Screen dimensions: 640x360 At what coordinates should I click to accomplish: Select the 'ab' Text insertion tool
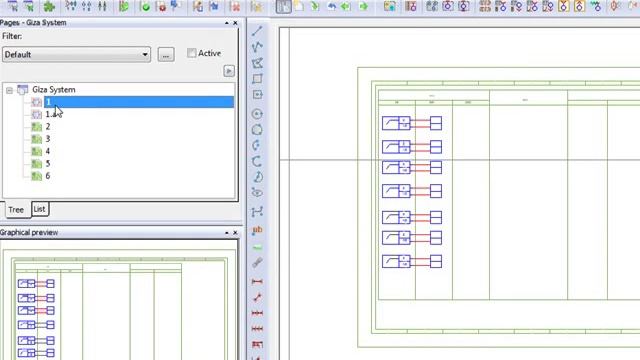257,230
